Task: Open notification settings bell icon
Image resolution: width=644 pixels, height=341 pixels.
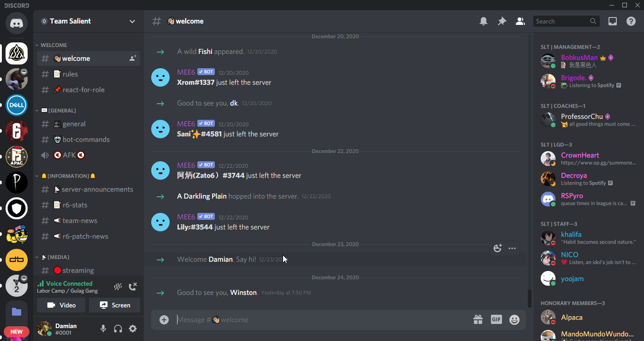Action: [484, 21]
